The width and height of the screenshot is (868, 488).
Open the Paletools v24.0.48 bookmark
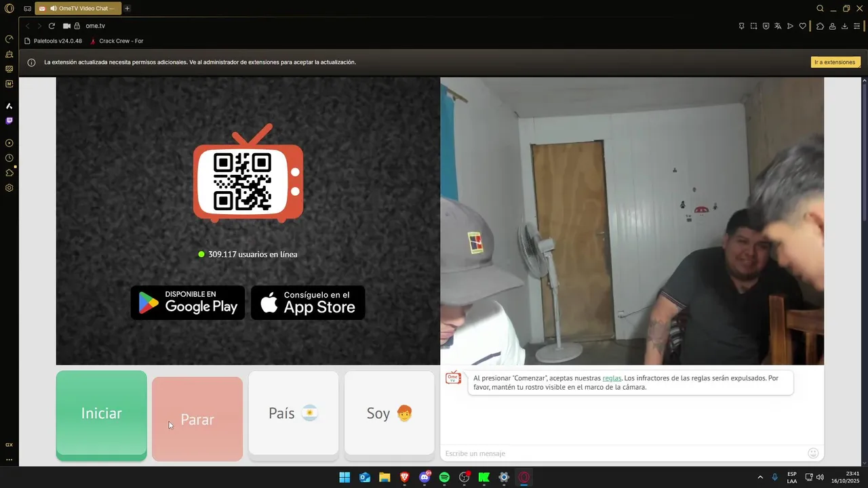(x=53, y=41)
